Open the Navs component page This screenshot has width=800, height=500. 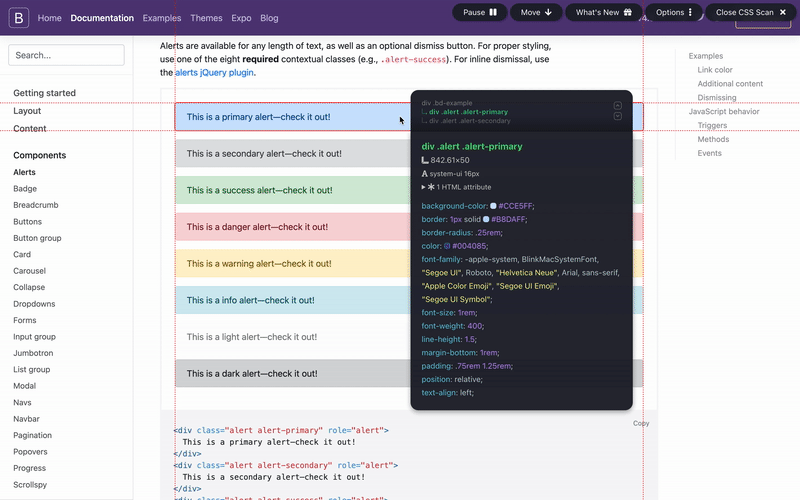(x=22, y=403)
